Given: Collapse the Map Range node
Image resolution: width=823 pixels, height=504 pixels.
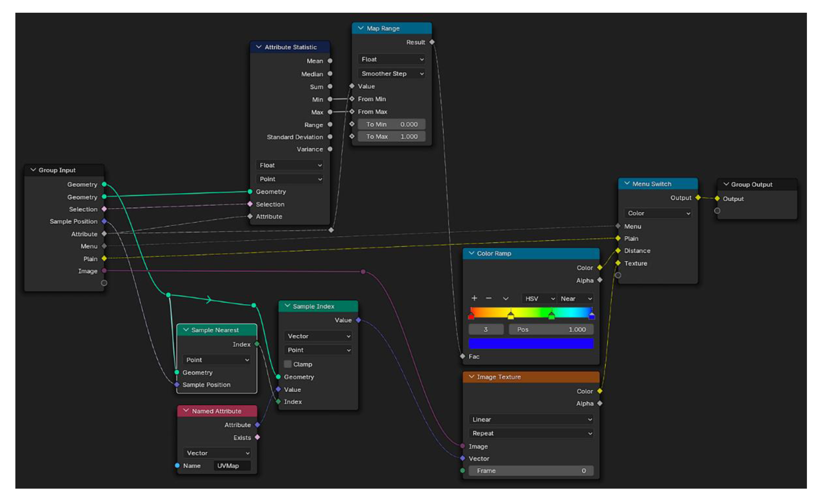Looking at the screenshot, I should (361, 28).
